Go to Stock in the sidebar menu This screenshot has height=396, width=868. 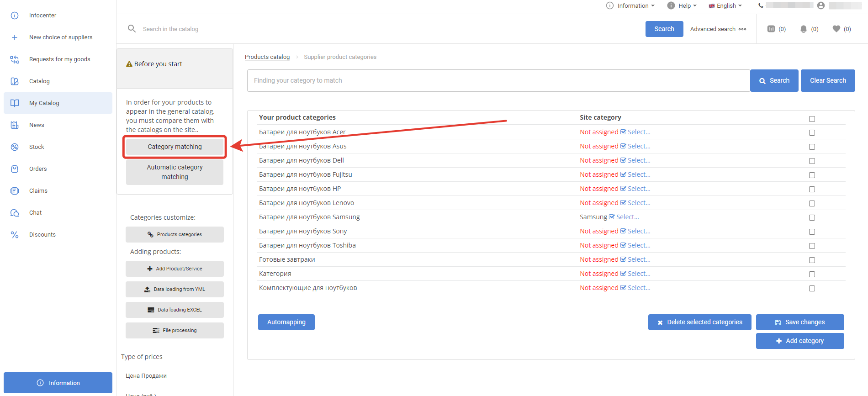[37, 147]
